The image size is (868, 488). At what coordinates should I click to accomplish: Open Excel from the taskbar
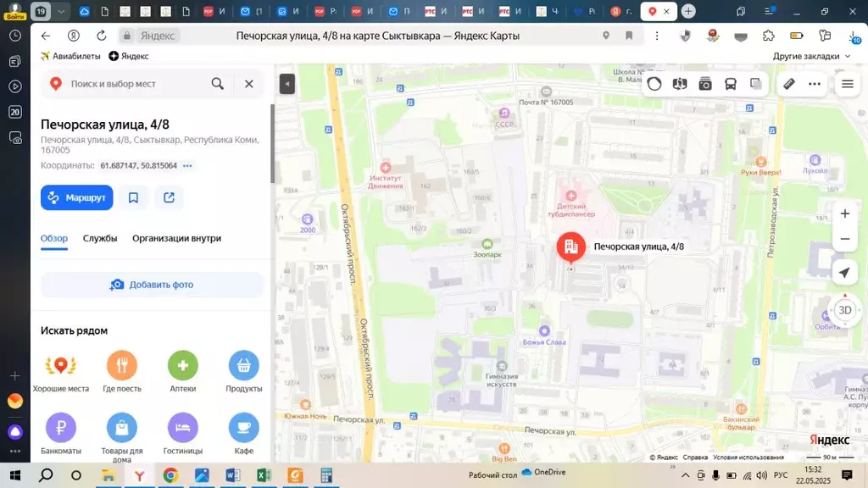coord(264,475)
